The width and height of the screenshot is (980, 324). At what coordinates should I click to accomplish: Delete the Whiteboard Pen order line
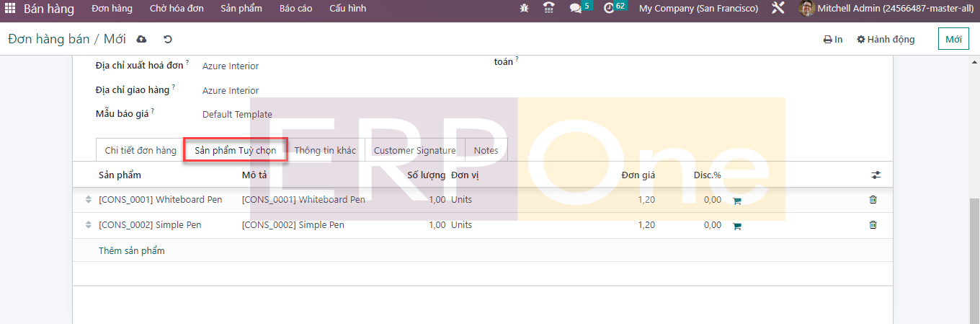click(x=873, y=200)
